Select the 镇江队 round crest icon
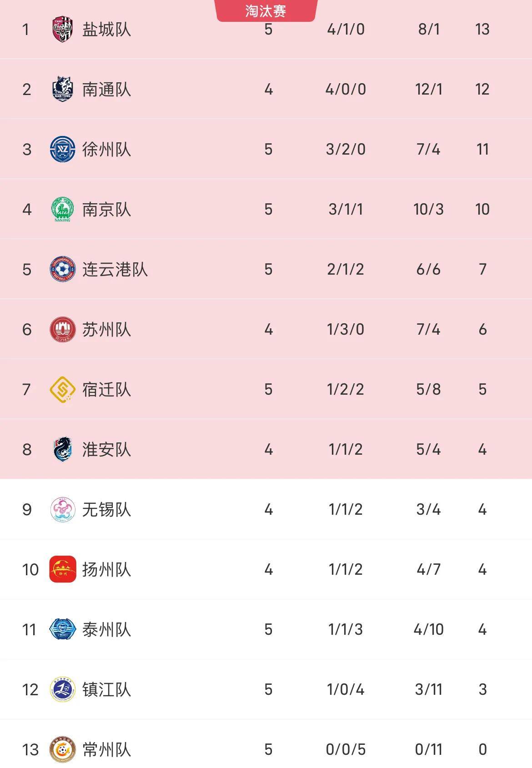Viewport: 532px width, 768px height. click(63, 689)
